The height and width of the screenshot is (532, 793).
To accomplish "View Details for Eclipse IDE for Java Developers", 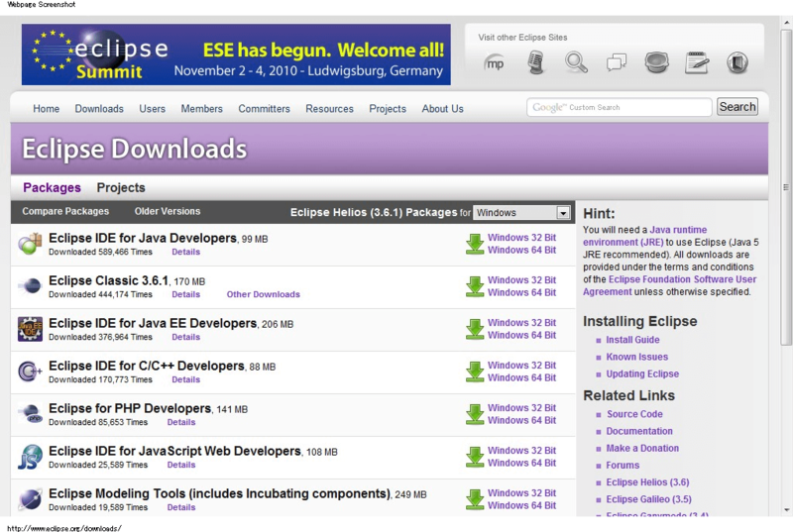I will pyautogui.click(x=185, y=252).
